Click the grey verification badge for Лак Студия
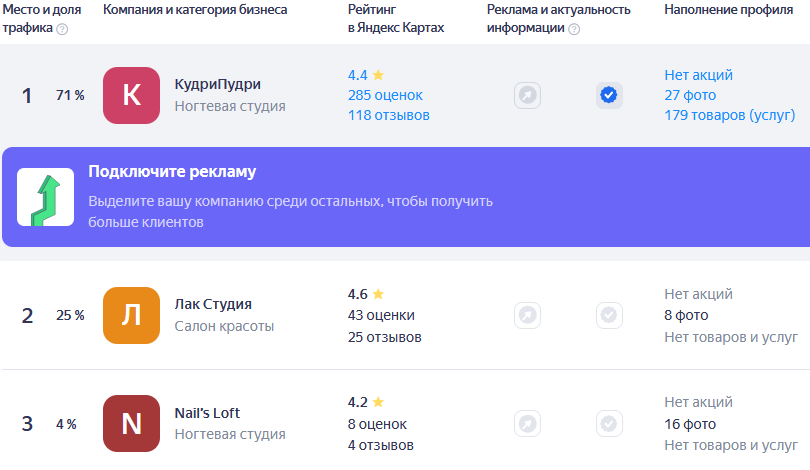This screenshot has height=470, width=810. click(609, 316)
